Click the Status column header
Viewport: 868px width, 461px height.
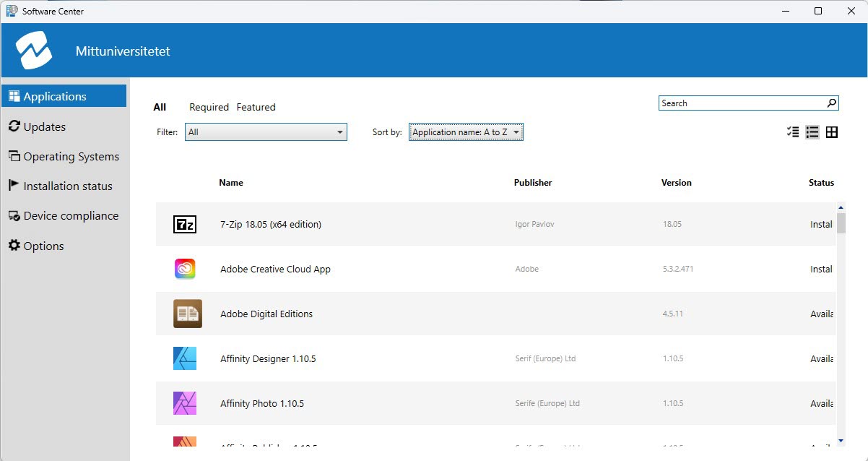(x=821, y=183)
